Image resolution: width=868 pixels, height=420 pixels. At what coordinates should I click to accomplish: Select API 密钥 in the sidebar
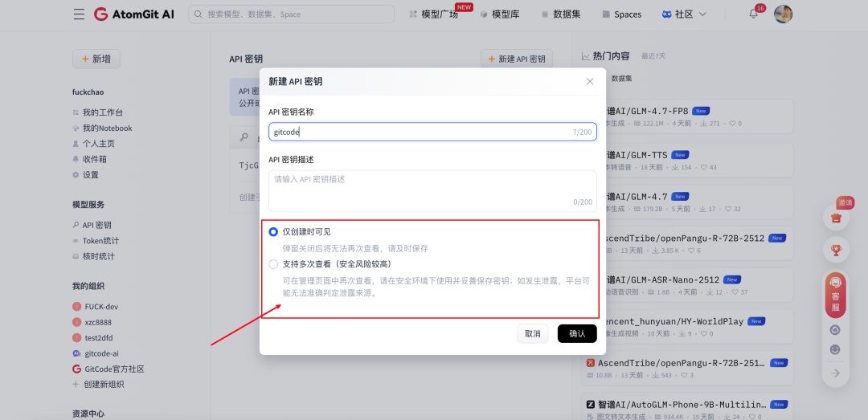92,225
